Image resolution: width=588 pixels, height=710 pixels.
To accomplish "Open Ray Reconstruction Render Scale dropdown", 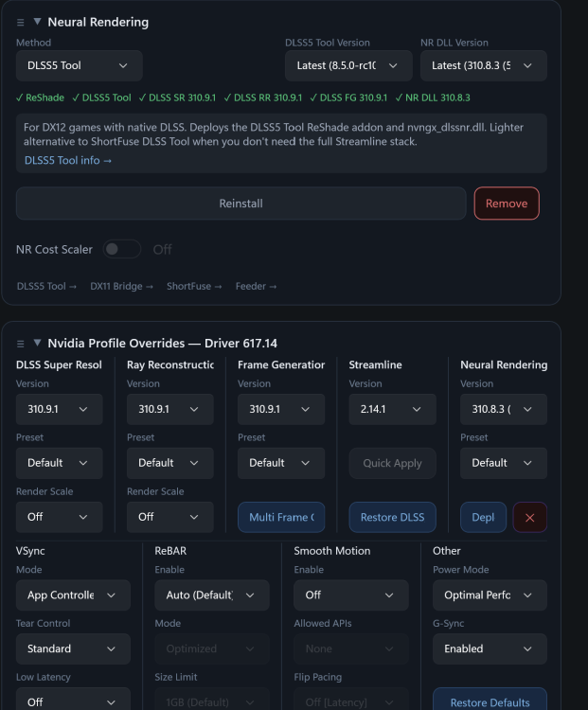I will coord(169,517).
